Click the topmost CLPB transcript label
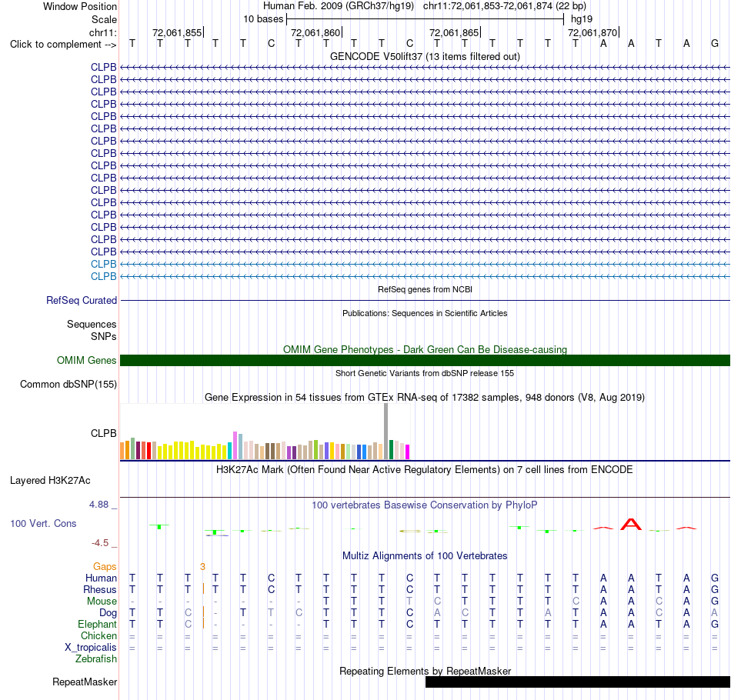 tap(104, 67)
